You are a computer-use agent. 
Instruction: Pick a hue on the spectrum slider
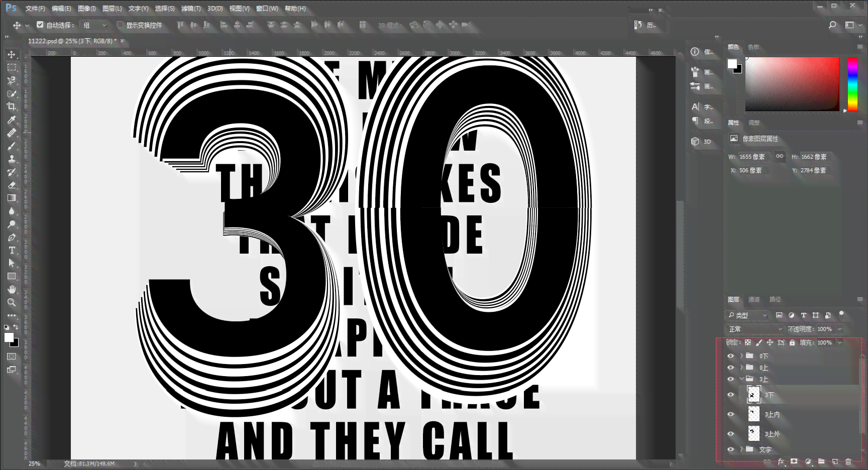[853, 84]
